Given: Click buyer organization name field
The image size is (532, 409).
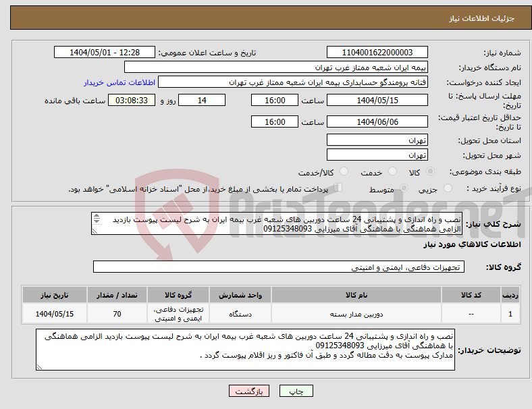Looking at the screenshot, I should click(x=276, y=67).
